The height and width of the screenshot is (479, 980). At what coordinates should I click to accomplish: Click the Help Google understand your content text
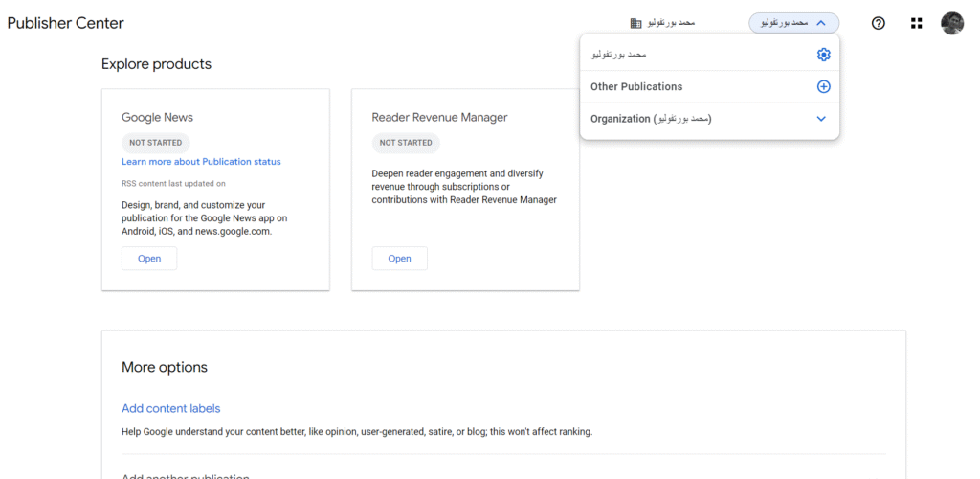(x=357, y=431)
